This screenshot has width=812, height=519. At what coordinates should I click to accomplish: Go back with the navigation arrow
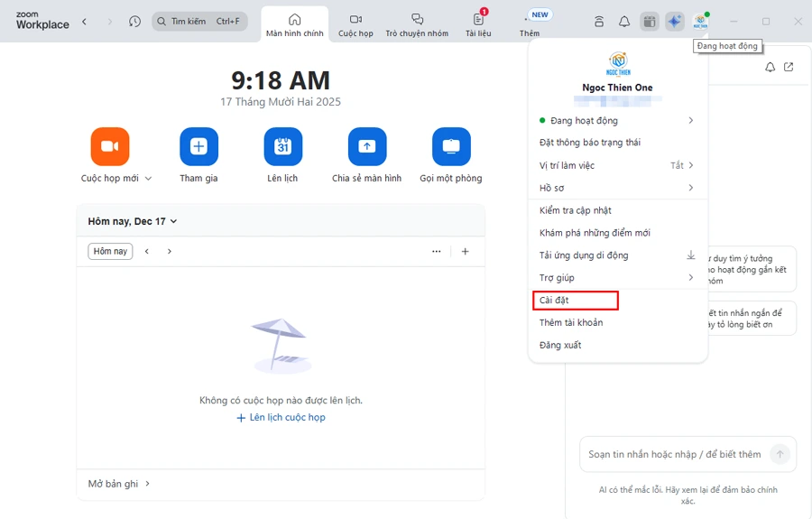coord(85,22)
